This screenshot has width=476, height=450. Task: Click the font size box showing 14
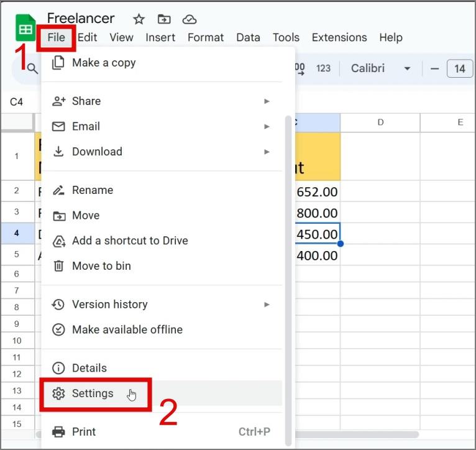click(460, 69)
